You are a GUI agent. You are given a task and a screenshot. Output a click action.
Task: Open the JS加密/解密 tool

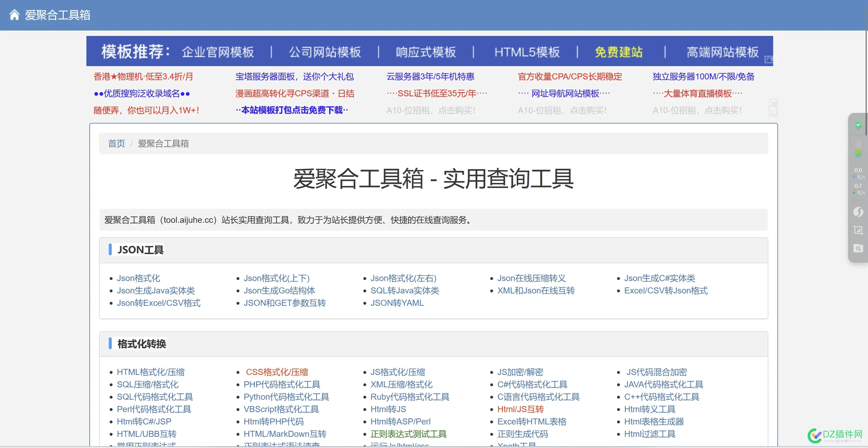pyautogui.click(x=520, y=372)
